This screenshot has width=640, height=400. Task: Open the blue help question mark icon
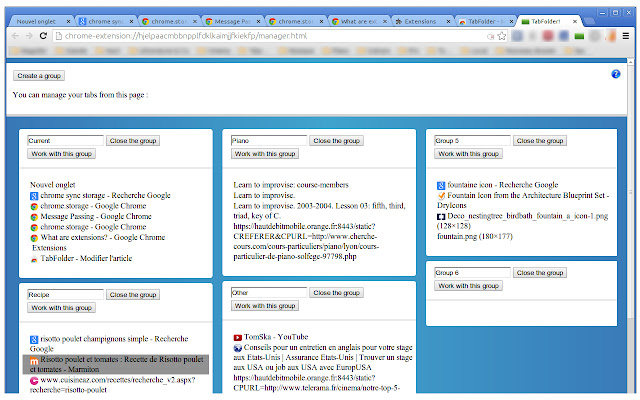616,74
